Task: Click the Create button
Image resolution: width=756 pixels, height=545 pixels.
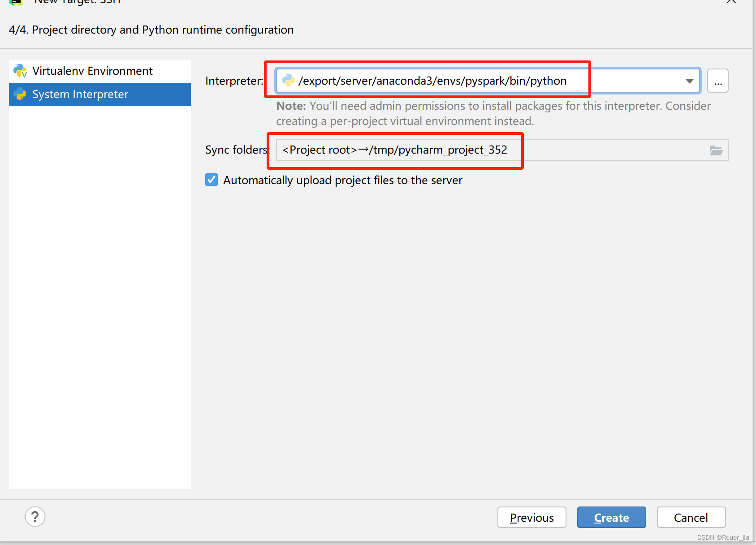Action: coord(611,518)
